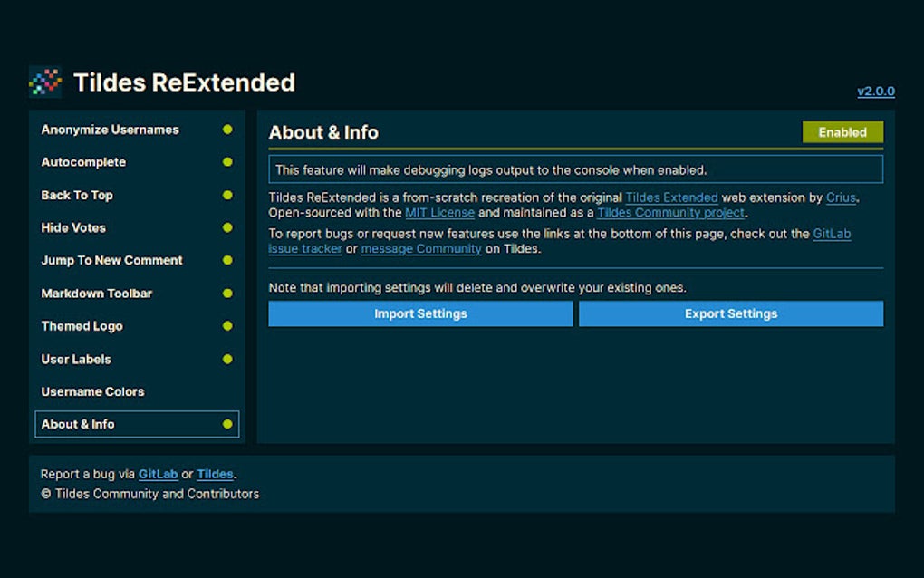Select User Labels from the sidebar
924x578 pixels.
[x=75, y=359]
